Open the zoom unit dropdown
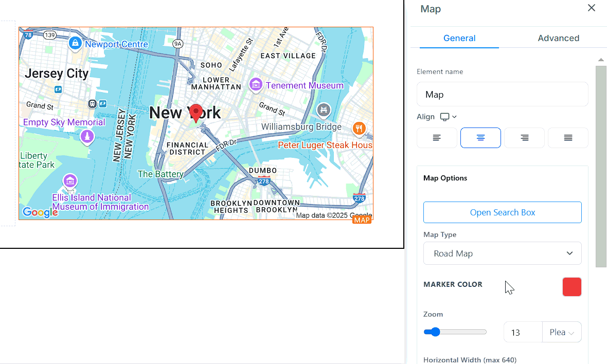 coord(562,332)
